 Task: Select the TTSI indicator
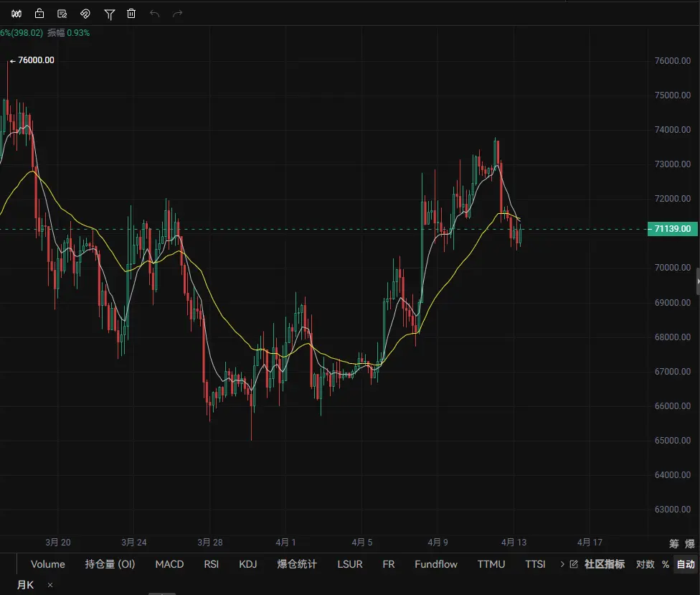point(535,564)
